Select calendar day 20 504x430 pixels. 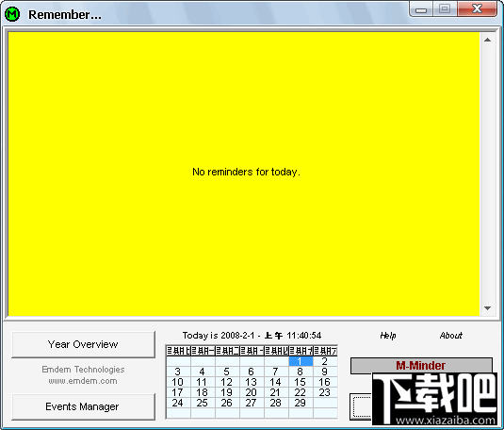251,392
